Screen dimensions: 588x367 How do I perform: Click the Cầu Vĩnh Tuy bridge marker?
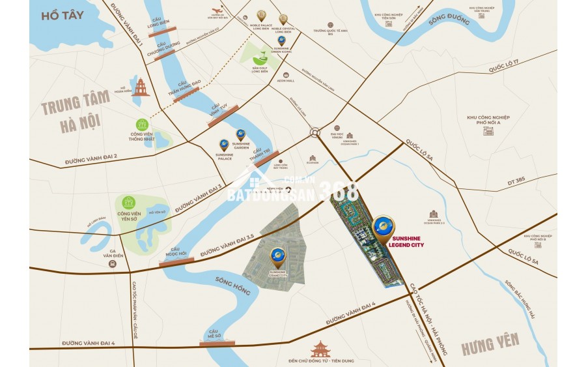pyautogui.click(x=223, y=116)
